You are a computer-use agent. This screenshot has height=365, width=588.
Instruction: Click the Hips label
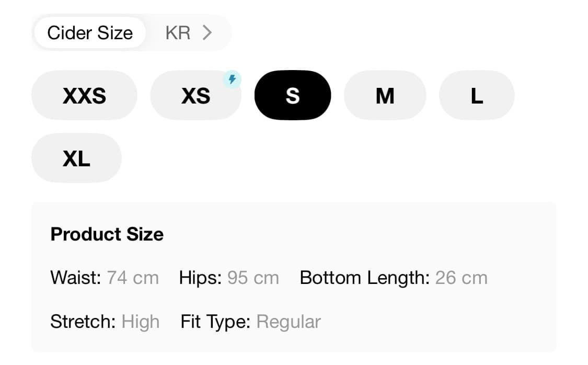(x=201, y=278)
